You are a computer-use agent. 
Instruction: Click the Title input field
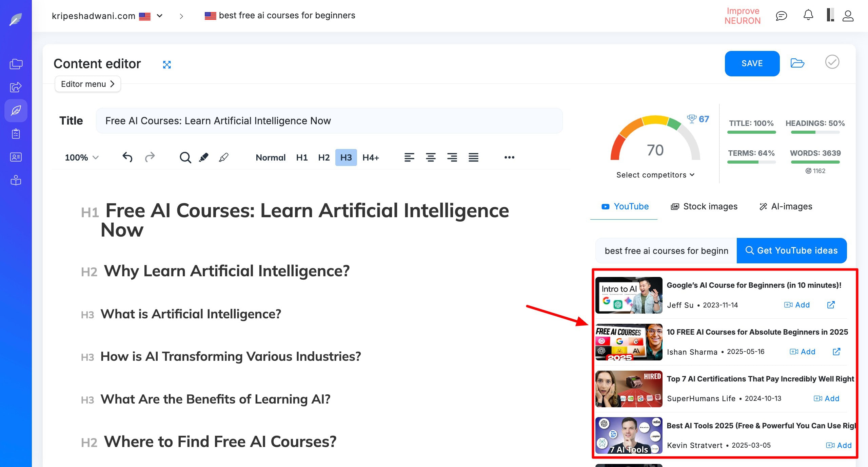coord(329,121)
